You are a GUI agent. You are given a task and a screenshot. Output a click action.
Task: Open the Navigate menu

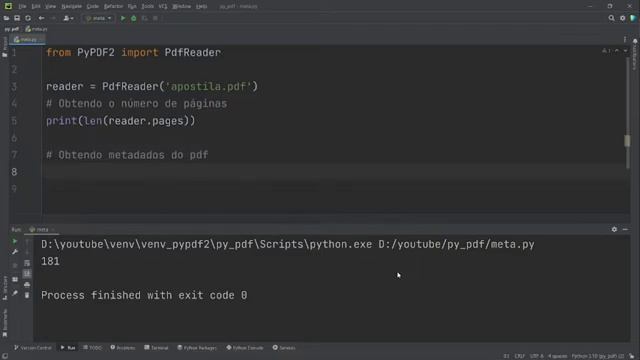[x=71, y=7]
